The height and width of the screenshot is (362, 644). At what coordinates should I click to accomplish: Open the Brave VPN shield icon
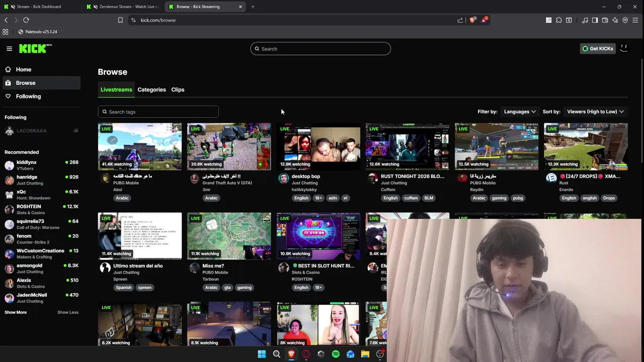(x=625, y=20)
